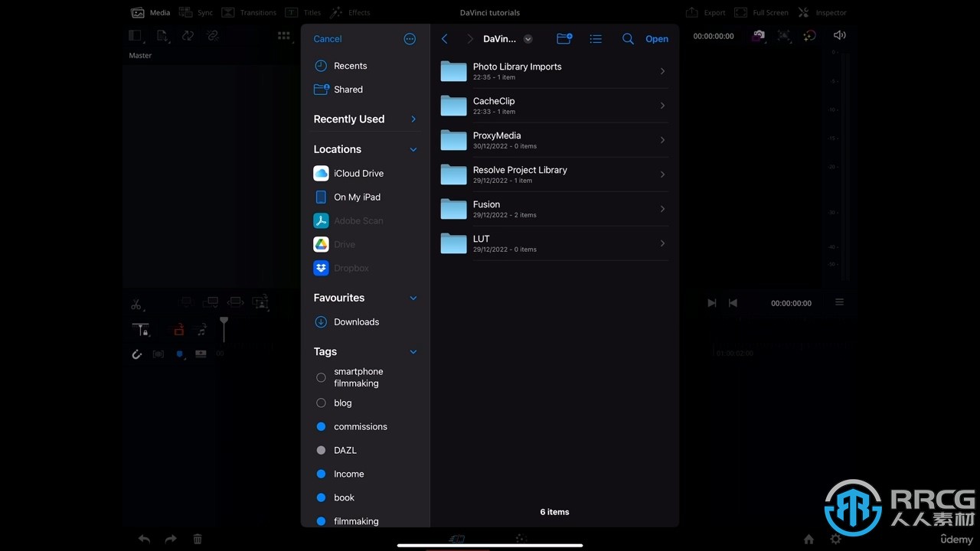The height and width of the screenshot is (551, 980).
Task: Open Resolve settings gear
Action: (835, 539)
